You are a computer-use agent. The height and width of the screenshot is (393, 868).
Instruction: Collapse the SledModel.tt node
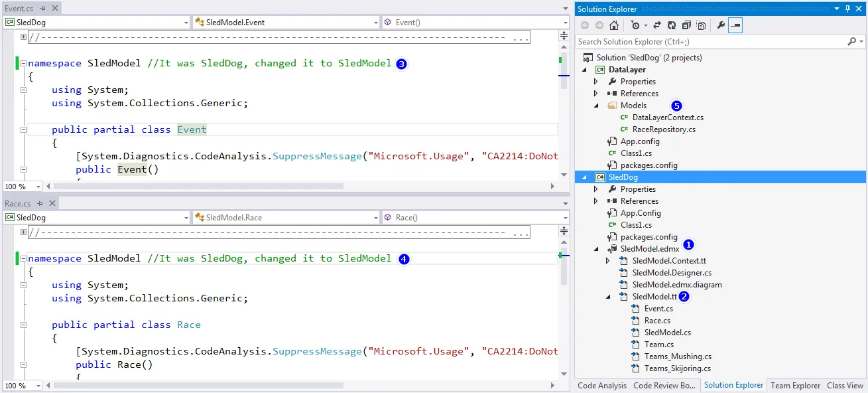click(608, 297)
